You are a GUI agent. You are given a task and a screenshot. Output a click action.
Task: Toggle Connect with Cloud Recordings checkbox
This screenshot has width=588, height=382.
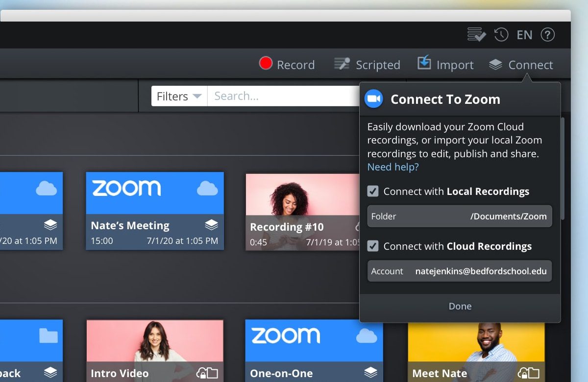pos(373,246)
